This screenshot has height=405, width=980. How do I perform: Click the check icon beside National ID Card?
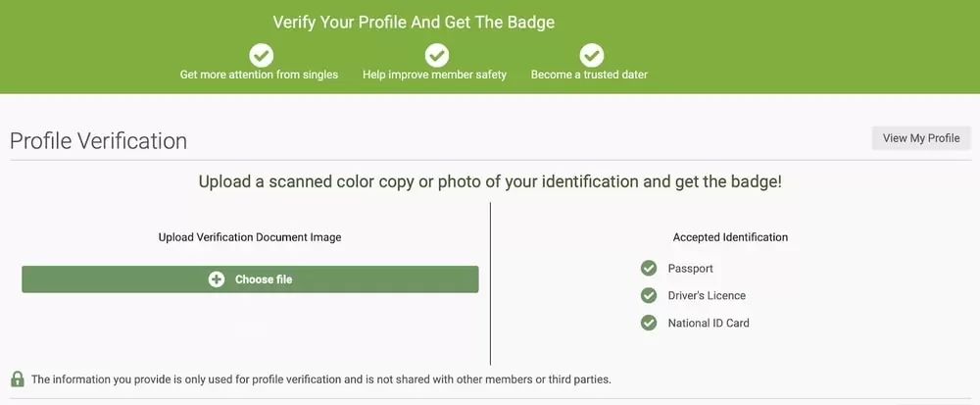pos(649,323)
